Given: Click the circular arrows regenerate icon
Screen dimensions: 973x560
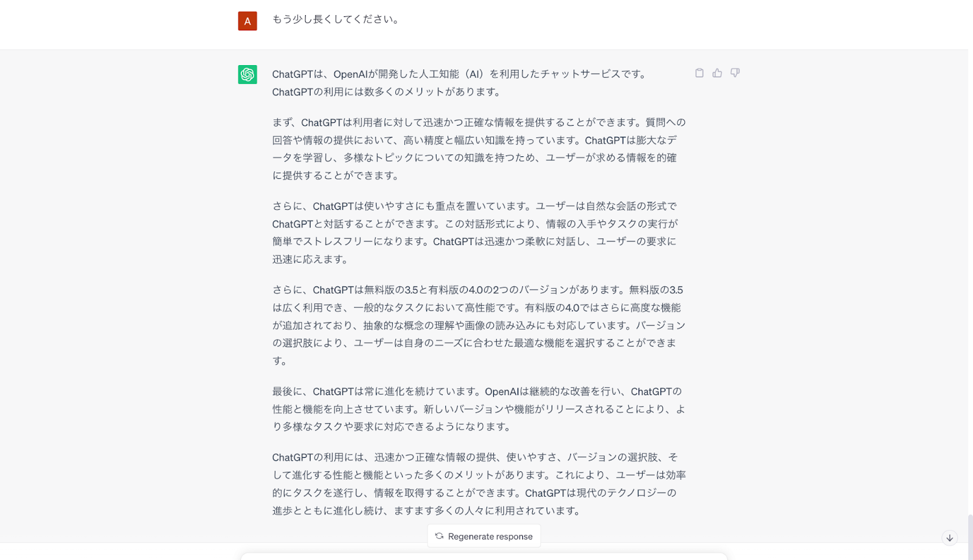Looking at the screenshot, I should pyautogui.click(x=439, y=536).
